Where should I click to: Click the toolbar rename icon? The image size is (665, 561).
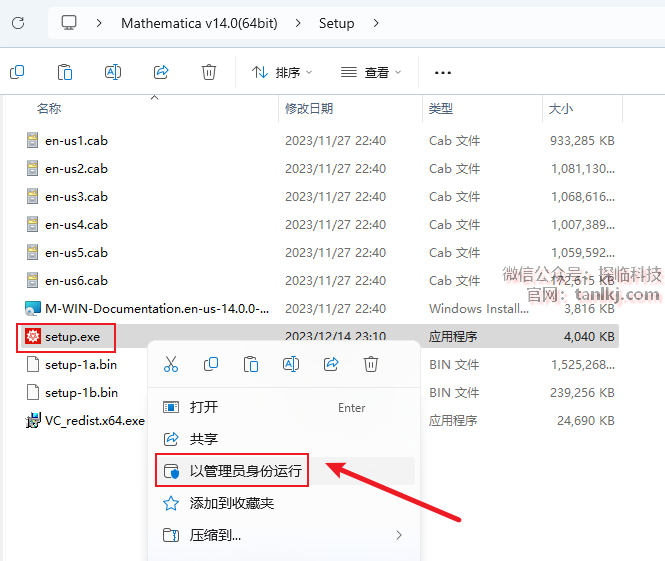coord(113,73)
